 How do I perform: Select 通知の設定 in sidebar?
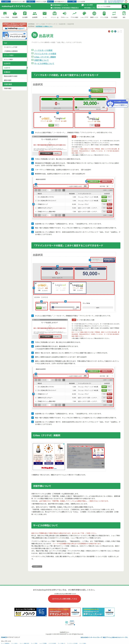[x=15, y=80]
